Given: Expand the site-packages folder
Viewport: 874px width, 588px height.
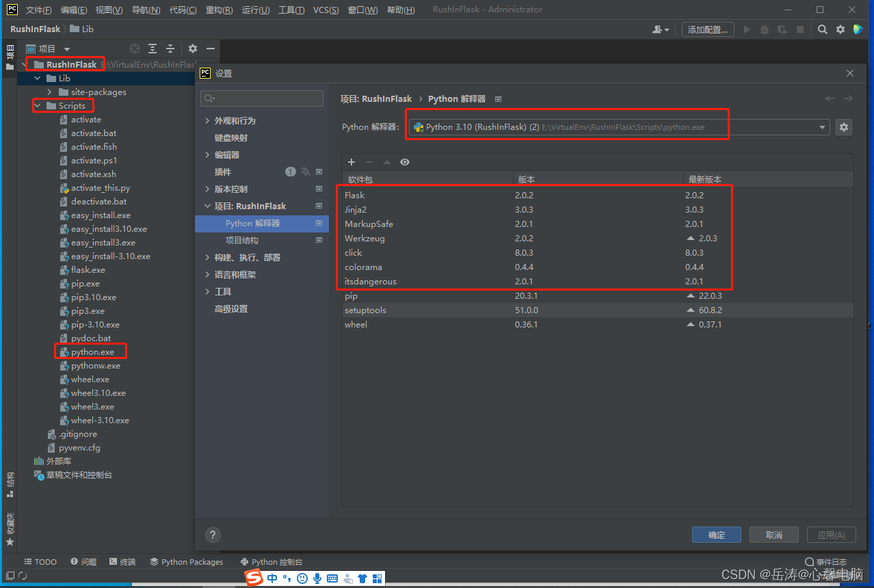Looking at the screenshot, I should 50,92.
